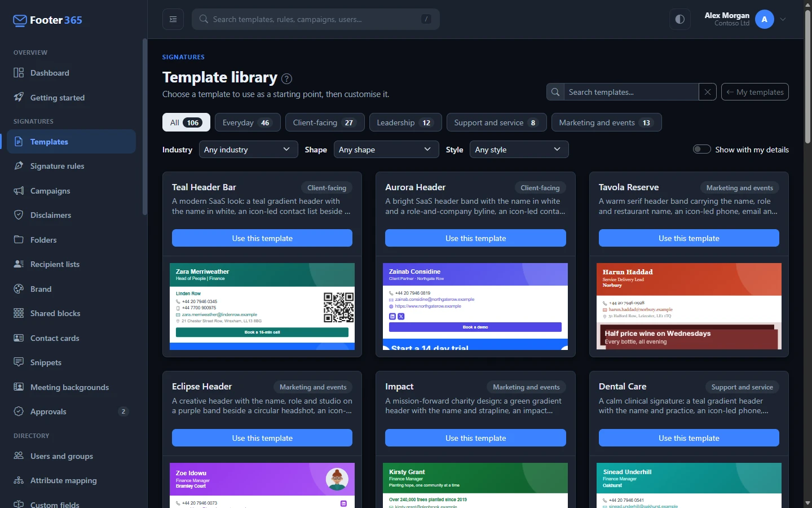The image size is (812, 508).
Task: Select the Support and service filter tab
Action: pyautogui.click(x=496, y=122)
